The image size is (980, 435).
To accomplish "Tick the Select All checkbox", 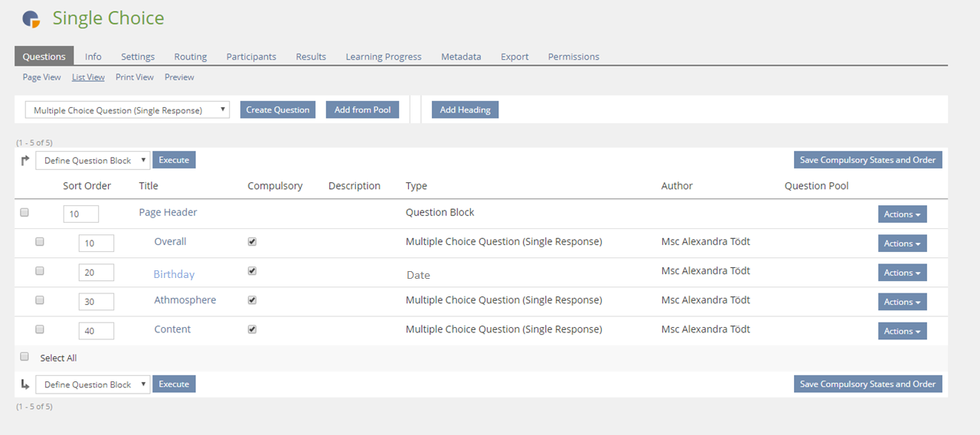I will [x=24, y=357].
